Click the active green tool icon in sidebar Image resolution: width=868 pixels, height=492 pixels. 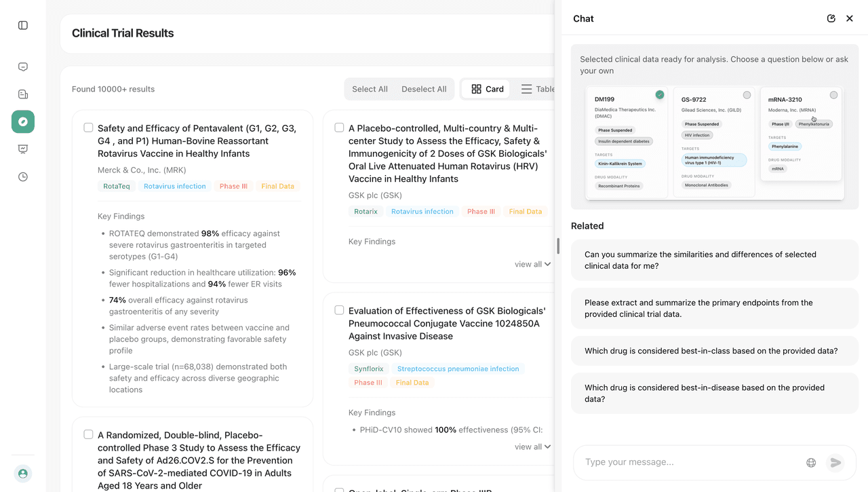[22, 121]
